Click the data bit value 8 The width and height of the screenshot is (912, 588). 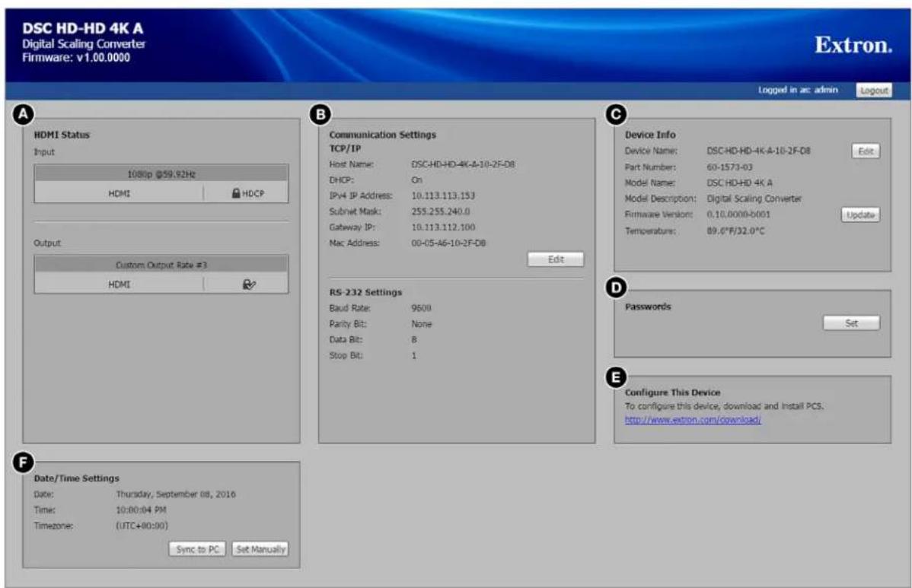(414, 339)
